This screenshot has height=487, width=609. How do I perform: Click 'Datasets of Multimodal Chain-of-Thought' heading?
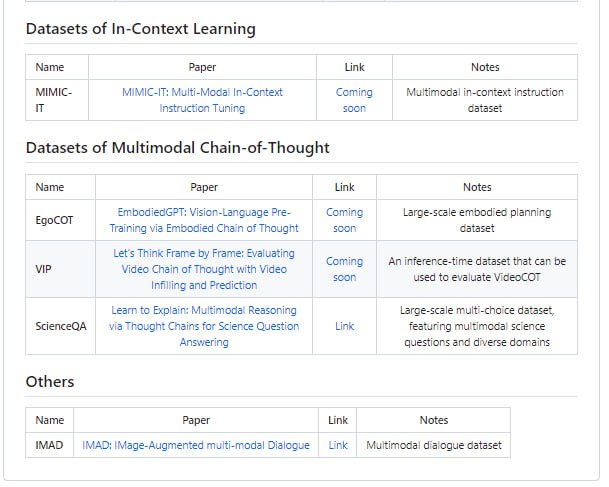(x=177, y=148)
